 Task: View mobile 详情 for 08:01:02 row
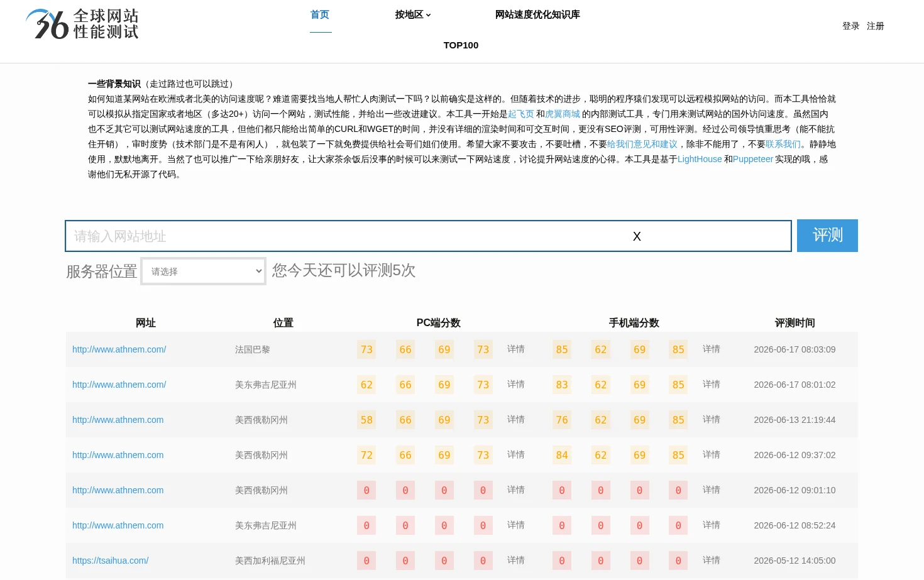(x=712, y=384)
